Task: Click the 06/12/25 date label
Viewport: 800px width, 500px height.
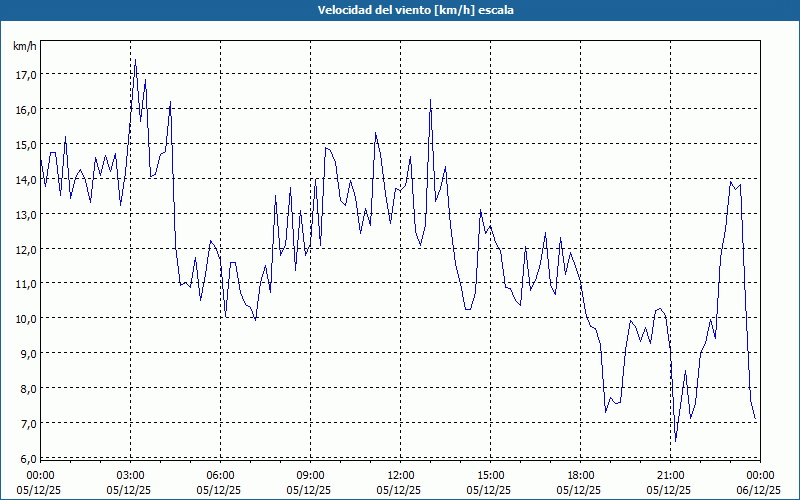Action: (x=759, y=490)
